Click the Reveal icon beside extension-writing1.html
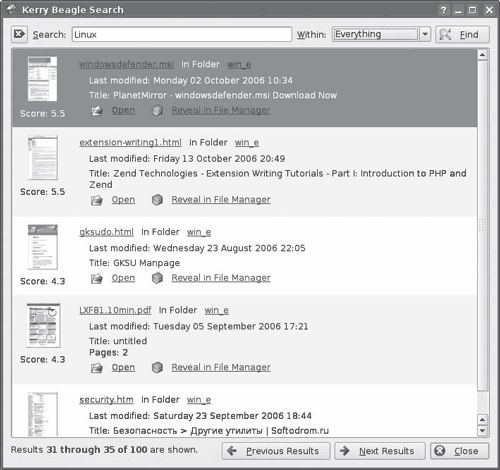500x470 pixels. point(157,200)
